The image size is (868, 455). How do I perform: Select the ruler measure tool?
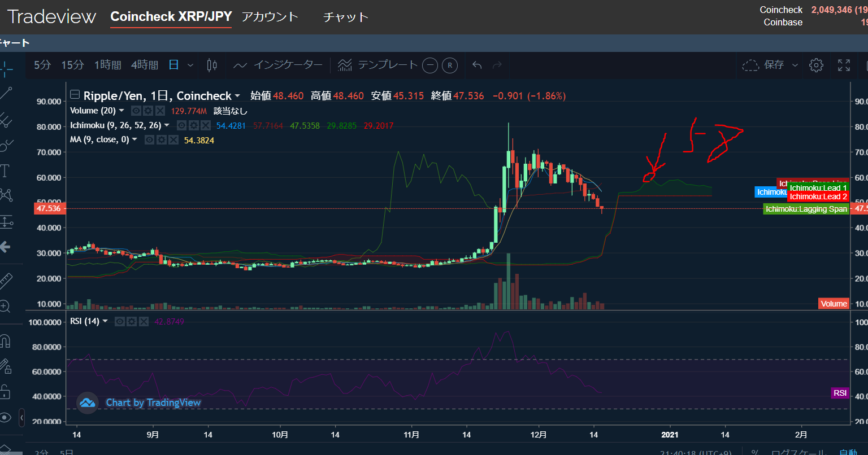tap(5, 280)
